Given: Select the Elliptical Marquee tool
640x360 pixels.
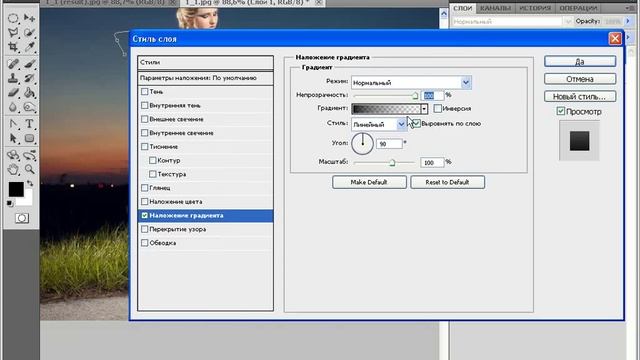Looking at the screenshot, I should [13, 18].
